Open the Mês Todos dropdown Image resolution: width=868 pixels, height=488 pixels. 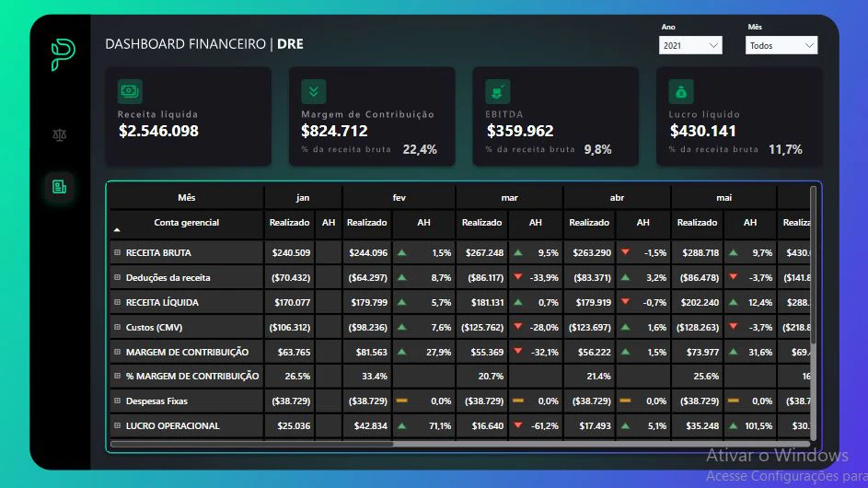click(781, 45)
